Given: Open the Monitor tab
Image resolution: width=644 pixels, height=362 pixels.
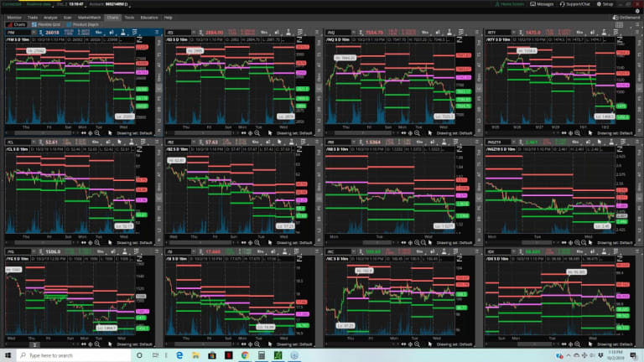Looking at the screenshot, I should 14,18.
